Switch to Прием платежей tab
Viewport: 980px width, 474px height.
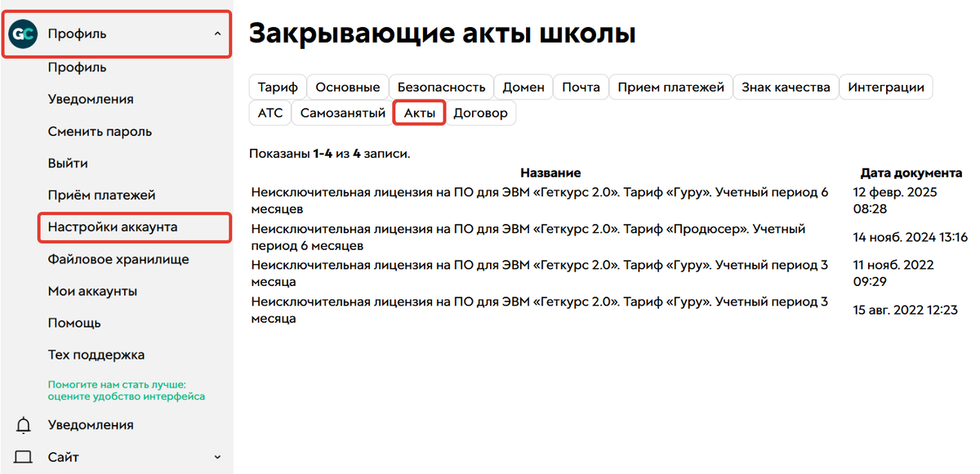pyautogui.click(x=671, y=87)
